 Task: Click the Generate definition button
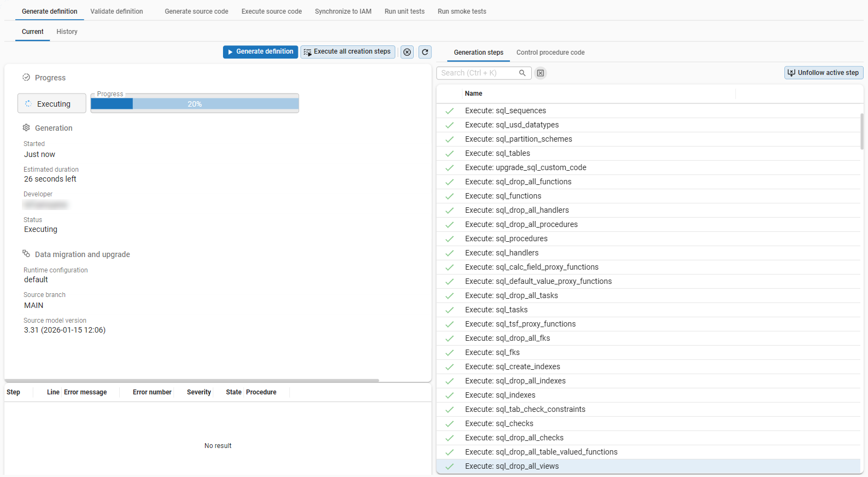click(261, 52)
